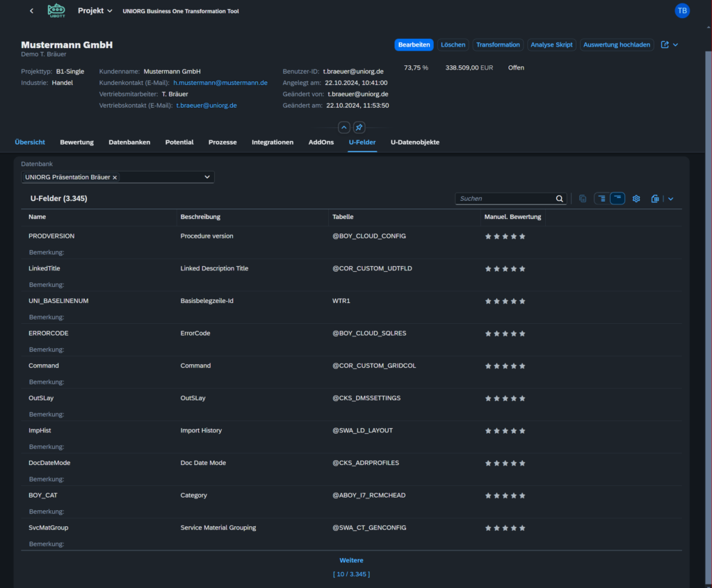712x588 pixels.
Task: Click the @SWA_LD_LAYOUT table cell
Action: pos(363,430)
